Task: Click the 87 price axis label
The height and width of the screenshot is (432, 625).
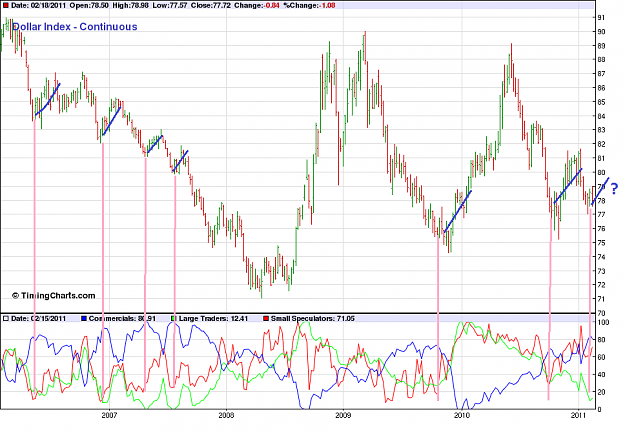Action: click(601, 74)
